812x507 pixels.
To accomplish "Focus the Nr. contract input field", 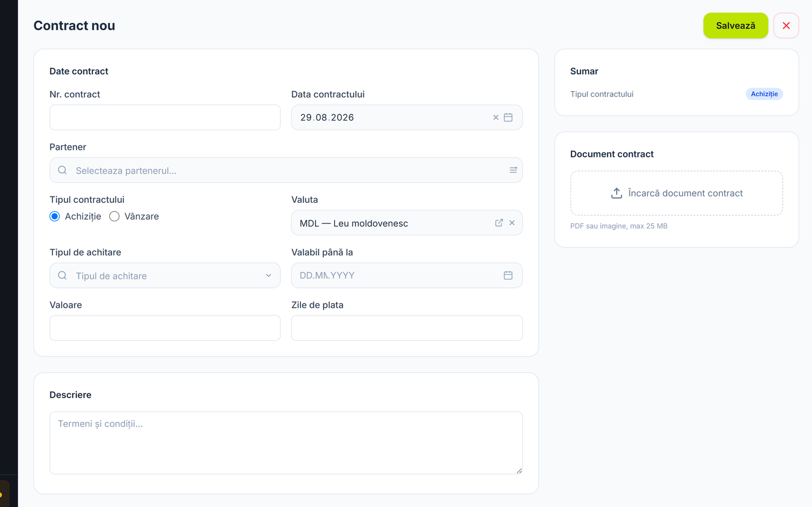I will point(165,117).
